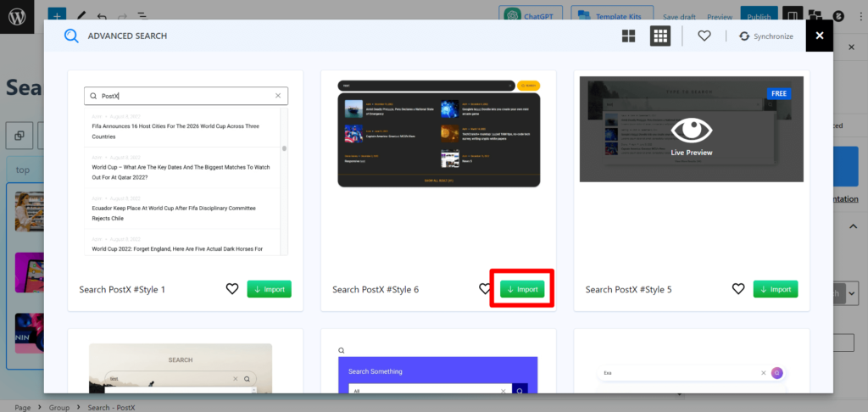
Task: Click the 'Search PostX #Style 6' label
Action: (x=376, y=290)
